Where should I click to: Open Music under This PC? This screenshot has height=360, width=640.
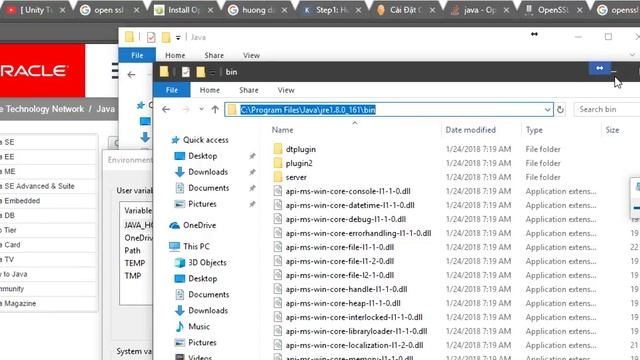[x=199, y=326]
